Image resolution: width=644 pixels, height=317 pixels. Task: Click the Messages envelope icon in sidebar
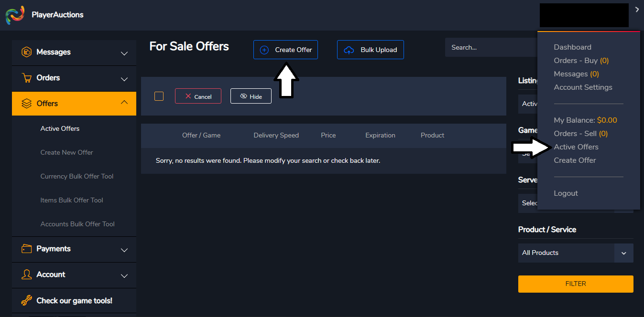(27, 52)
